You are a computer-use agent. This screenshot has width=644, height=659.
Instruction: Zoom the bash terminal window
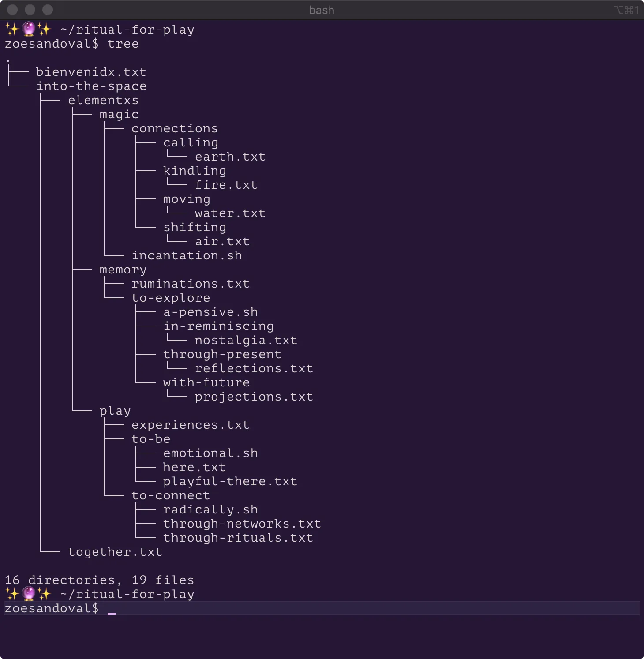[48, 10]
